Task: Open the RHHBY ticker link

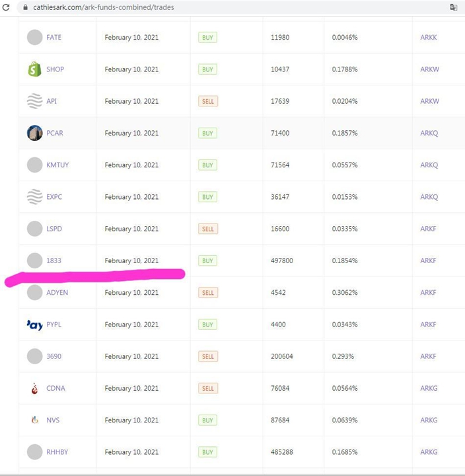Action: 57,452
